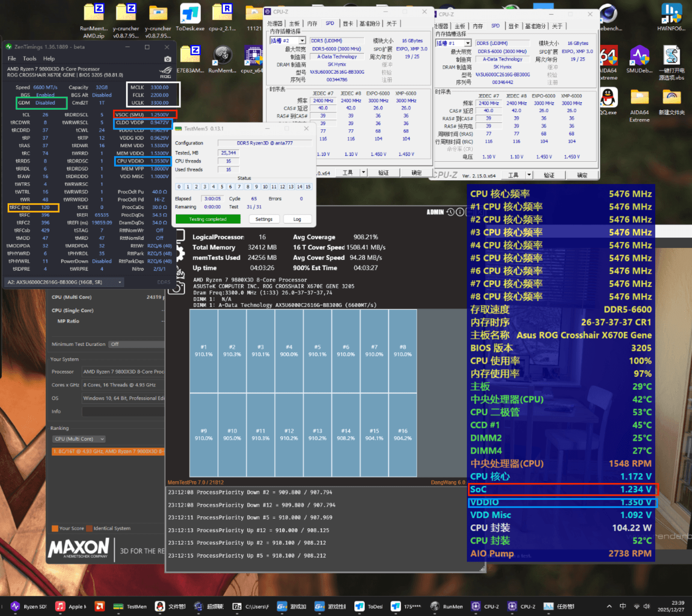
Task: Click TestMem5 thread status box 15
Action: (x=308, y=187)
